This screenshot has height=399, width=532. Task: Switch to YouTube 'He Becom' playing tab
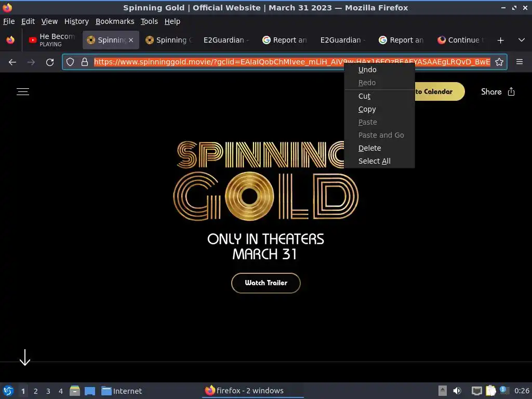click(51, 40)
